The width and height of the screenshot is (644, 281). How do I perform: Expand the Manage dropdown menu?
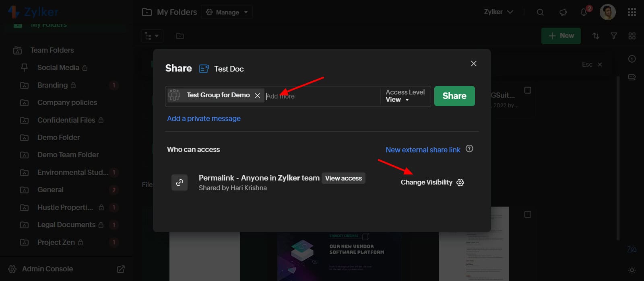coord(227,12)
